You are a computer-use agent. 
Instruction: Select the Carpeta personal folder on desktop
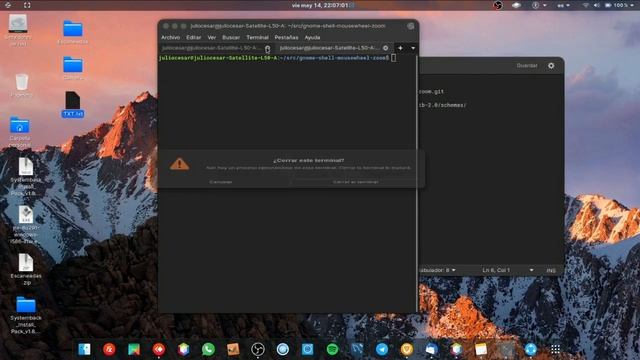pos(20,132)
